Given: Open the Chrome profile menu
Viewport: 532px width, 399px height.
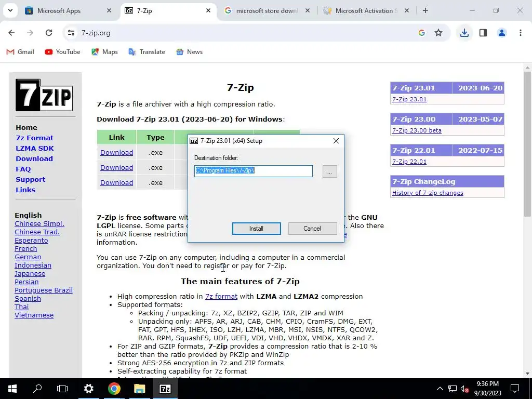Looking at the screenshot, I should point(502,33).
